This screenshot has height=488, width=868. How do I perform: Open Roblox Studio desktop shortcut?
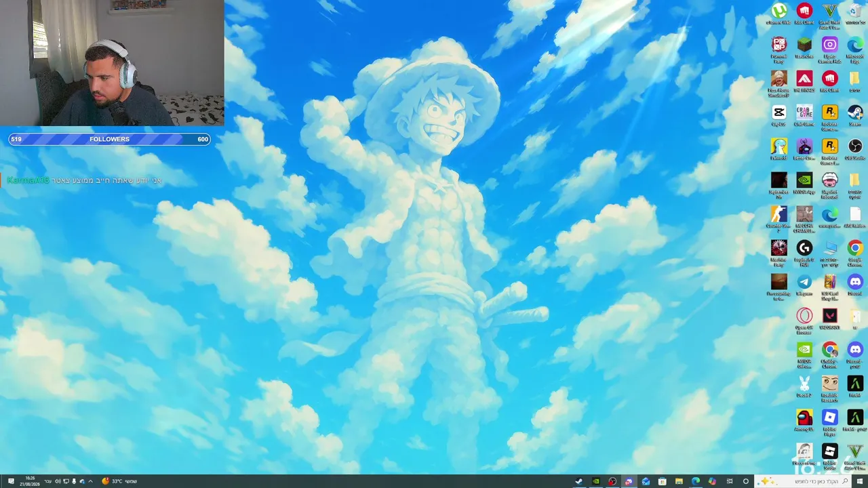click(x=829, y=455)
